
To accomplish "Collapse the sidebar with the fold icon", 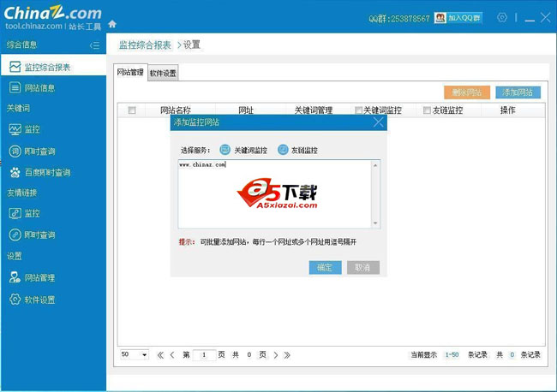I will [x=94, y=45].
